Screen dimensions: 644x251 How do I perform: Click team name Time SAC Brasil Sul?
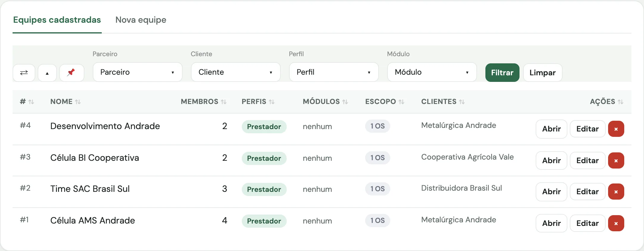pos(90,189)
